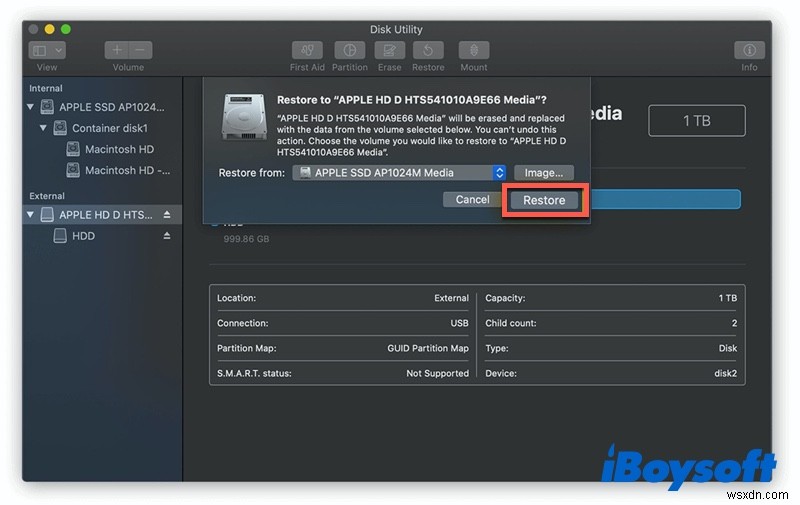Cancel the restore dialog
This screenshot has height=505, width=800.
tap(472, 200)
